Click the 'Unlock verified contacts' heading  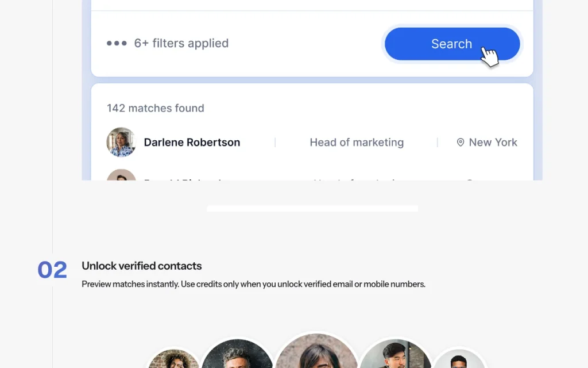coord(142,266)
